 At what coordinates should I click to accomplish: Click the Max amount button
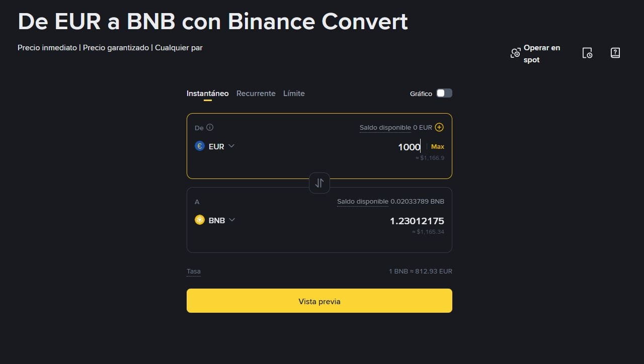click(x=438, y=147)
